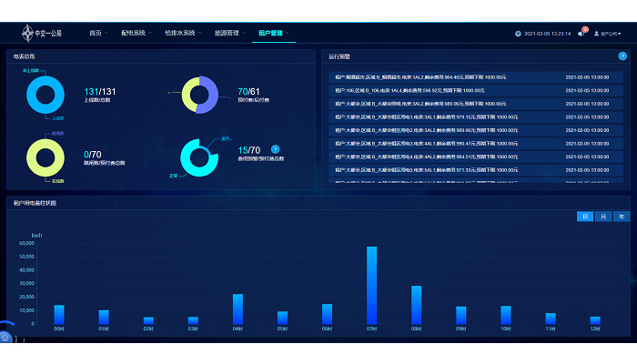The width and height of the screenshot is (637, 364).
Task: Click the clock icon beside the date
Action: pos(518,34)
